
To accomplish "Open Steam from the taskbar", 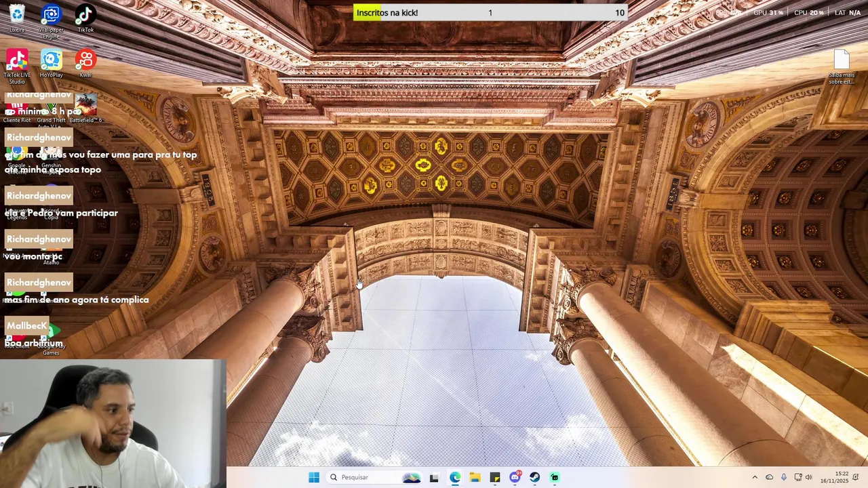I will (x=535, y=477).
